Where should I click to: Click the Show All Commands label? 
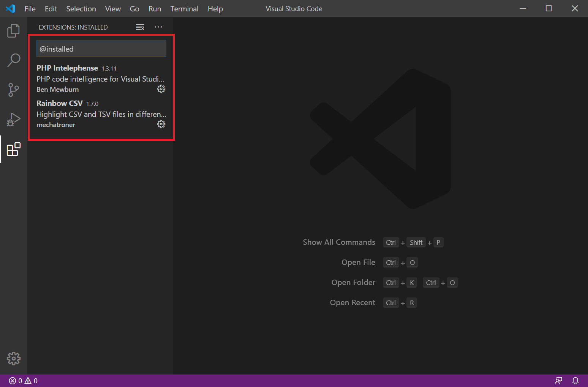point(339,242)
